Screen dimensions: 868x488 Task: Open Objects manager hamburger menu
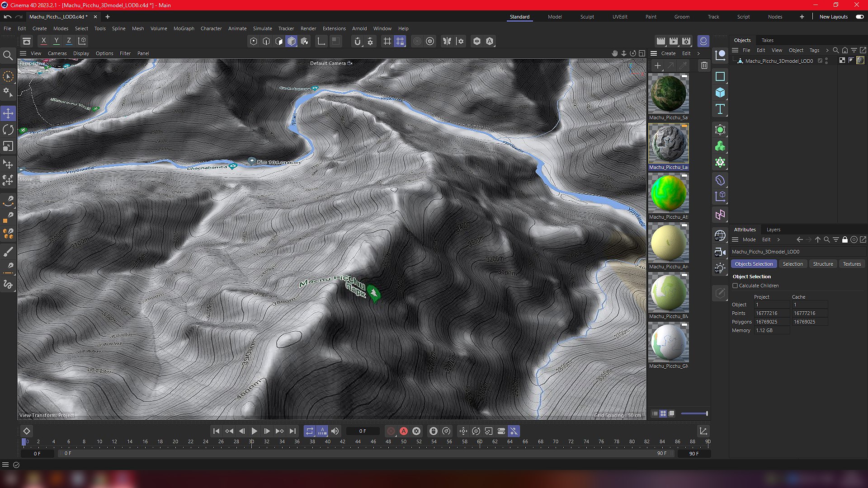(x=735, y=50)
